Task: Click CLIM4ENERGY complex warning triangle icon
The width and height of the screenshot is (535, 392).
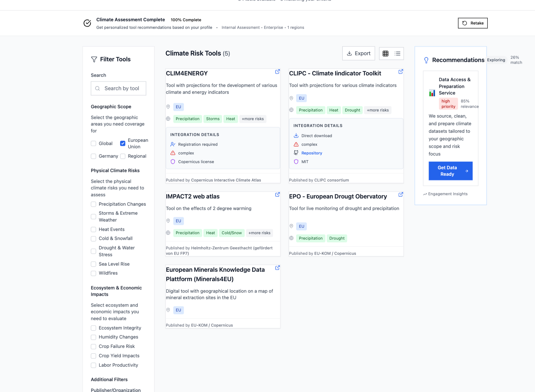Action: 173,153
